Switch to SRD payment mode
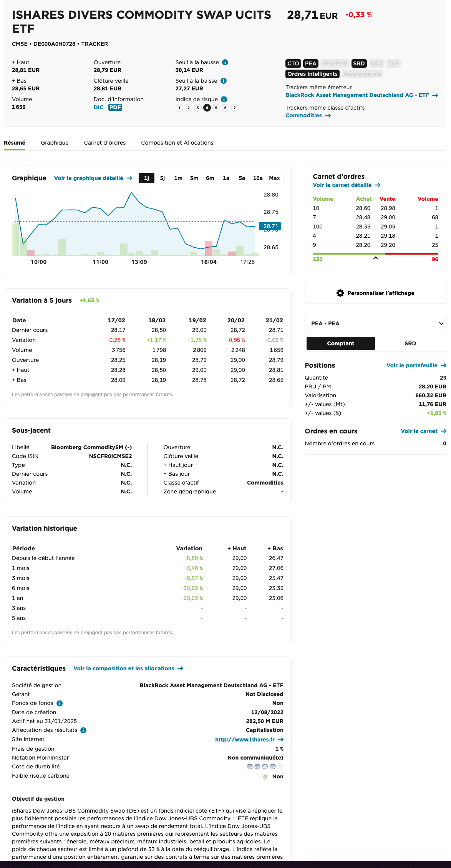451x868 pixels. pos(410,343)
